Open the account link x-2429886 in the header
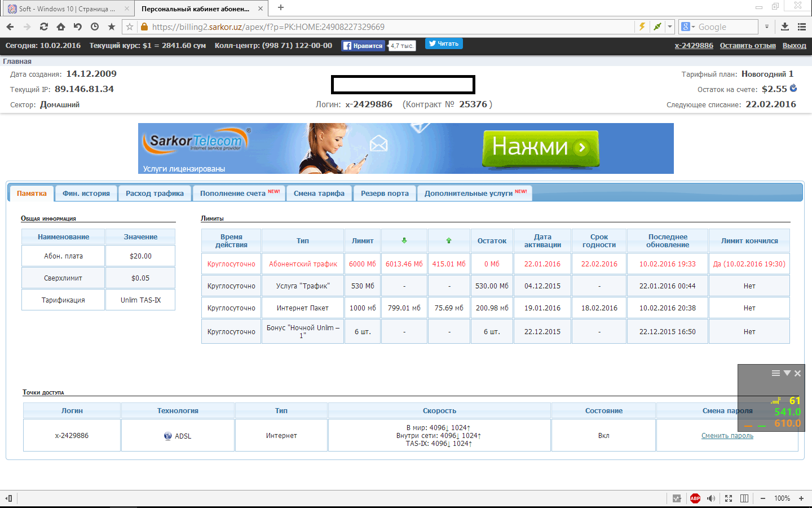The image size is (812, 508). 694,46
